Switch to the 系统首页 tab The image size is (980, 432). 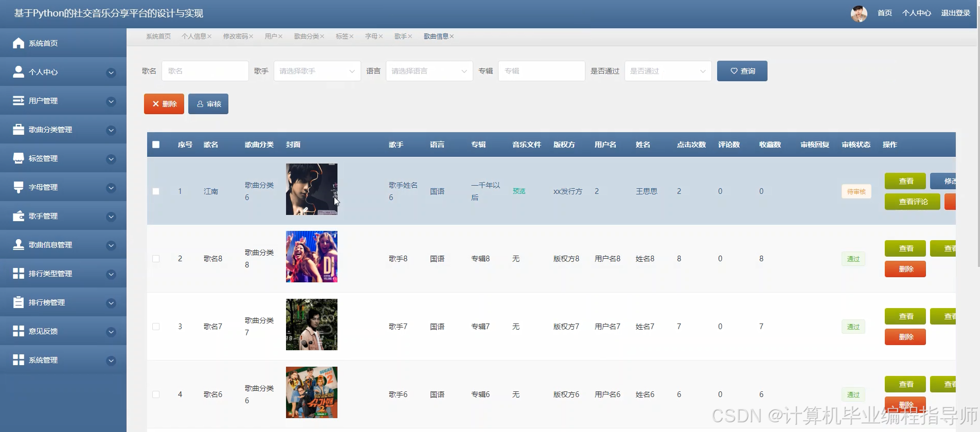158,37
